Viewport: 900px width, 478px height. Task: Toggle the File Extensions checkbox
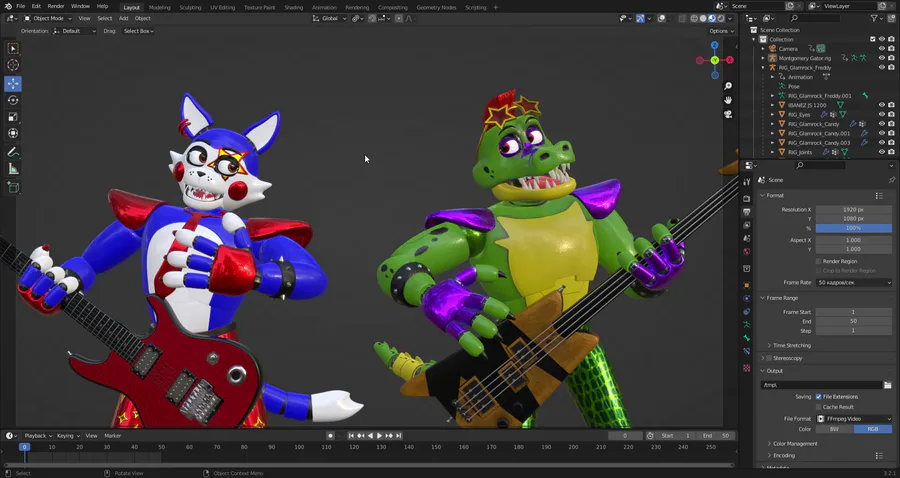point(818,397)
